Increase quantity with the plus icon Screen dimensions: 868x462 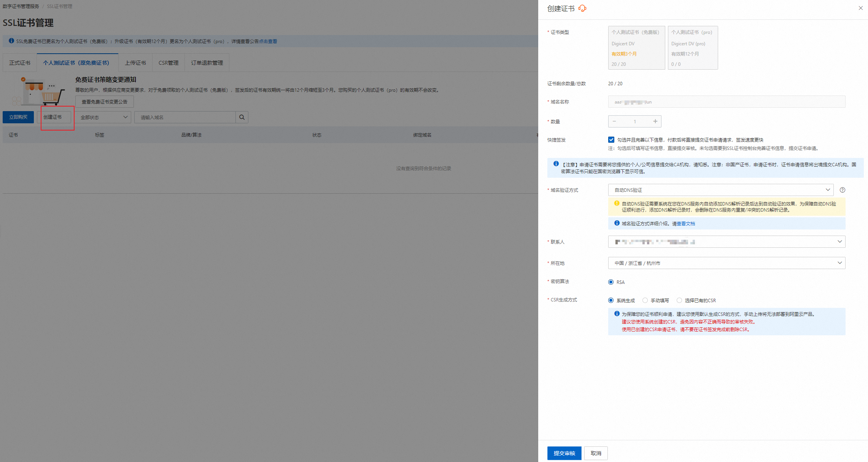[x=655, y=121]
